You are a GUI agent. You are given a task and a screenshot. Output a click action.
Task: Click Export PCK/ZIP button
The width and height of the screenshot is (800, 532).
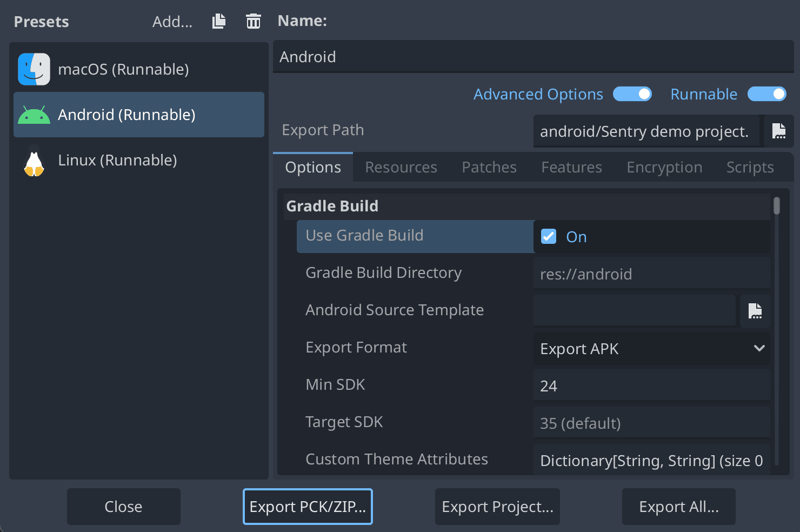[308, 507]
